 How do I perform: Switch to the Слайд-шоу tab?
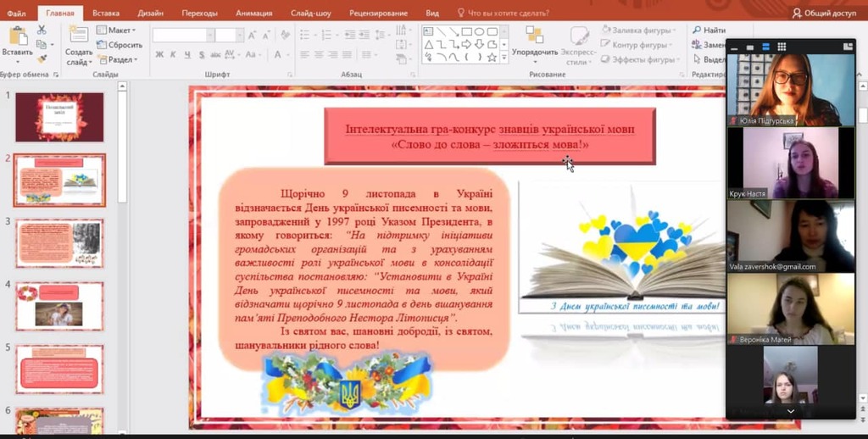(x=311, y=13)
